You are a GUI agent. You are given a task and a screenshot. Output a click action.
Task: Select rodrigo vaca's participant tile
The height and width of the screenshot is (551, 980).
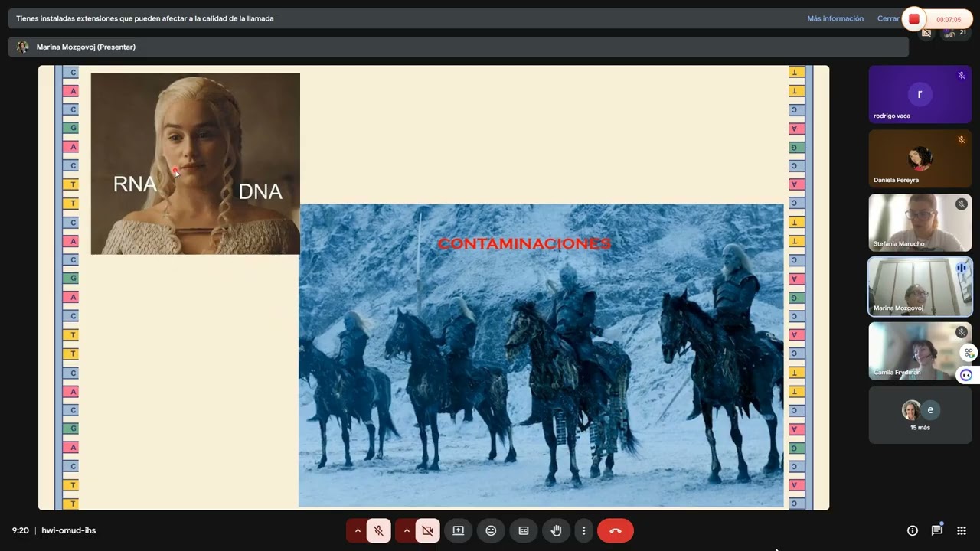click(x=920, y=94)
